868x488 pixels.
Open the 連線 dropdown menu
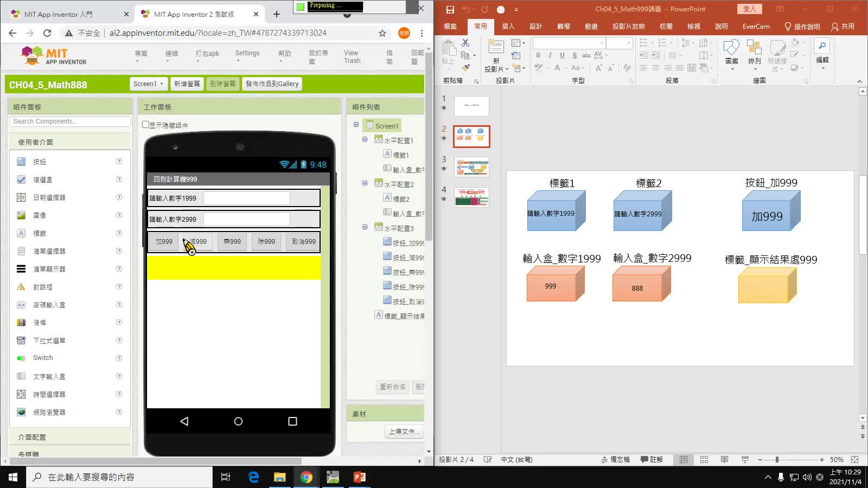click(x=171, y=56)
